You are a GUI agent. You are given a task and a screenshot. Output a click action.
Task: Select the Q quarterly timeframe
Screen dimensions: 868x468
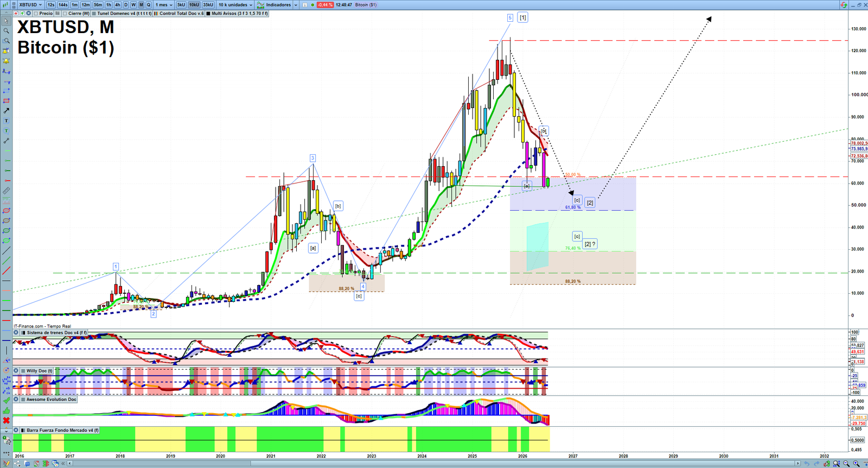click(148, 5)
